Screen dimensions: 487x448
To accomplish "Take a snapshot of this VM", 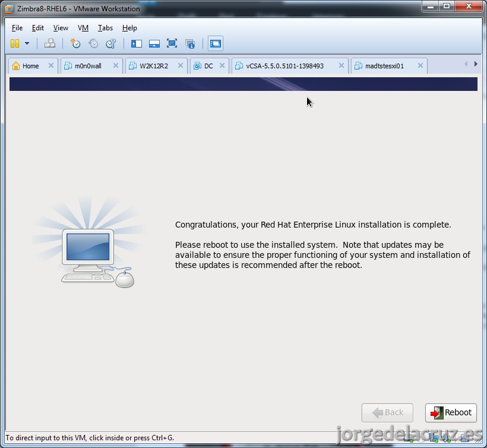I will tap(75, 43).
